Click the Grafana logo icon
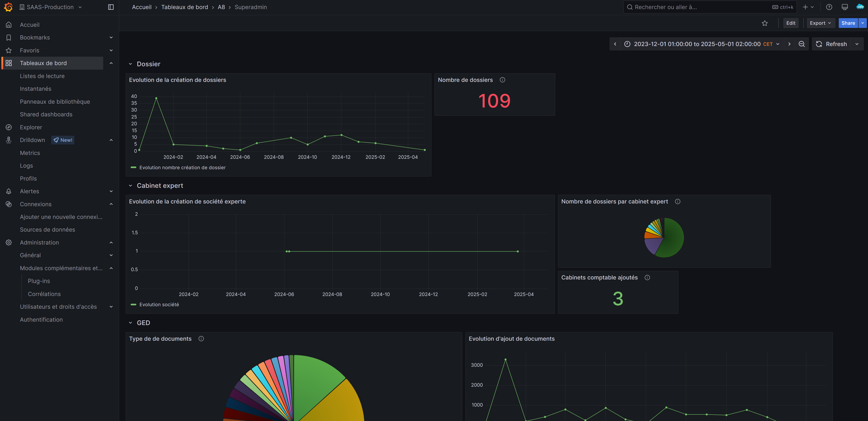The height and width of the screenshot is (421, 868). point(8,7)
